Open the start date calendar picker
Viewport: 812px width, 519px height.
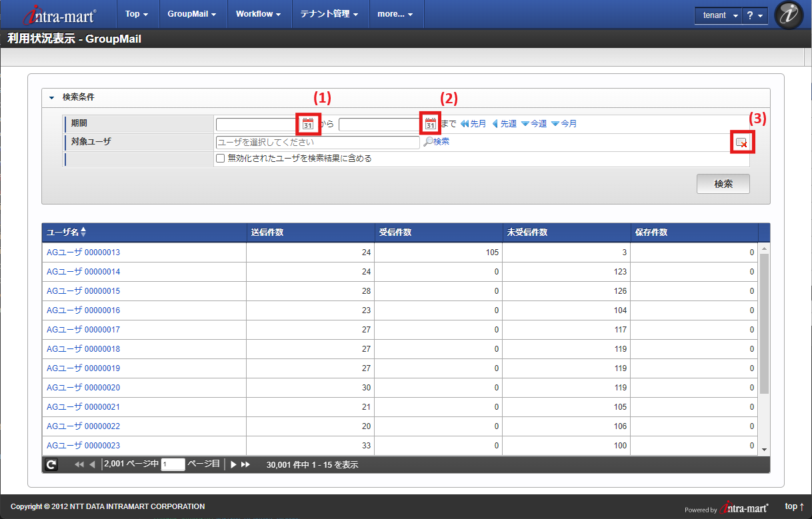pyautogui.click(x=307, y=124)
